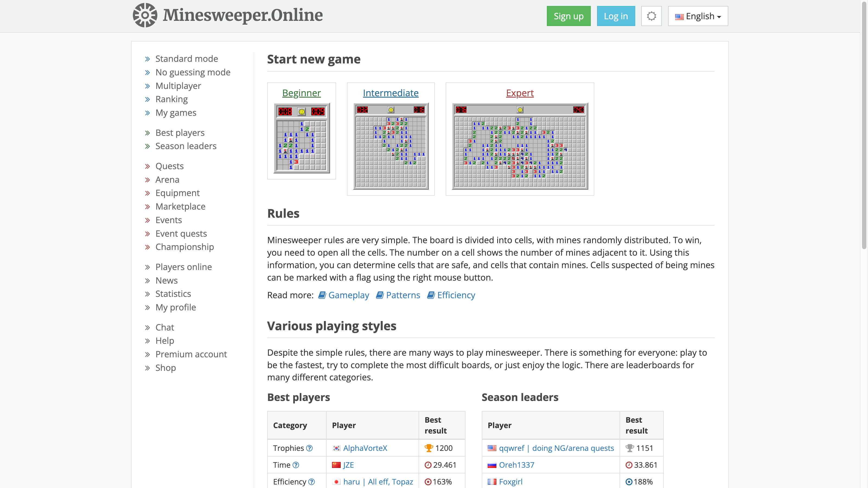Image resolution: width=868 pixels, height=488 pixels.
Task: Click the Minesweeper.Online gear logo icon
Action: click(x=145, y=15)
